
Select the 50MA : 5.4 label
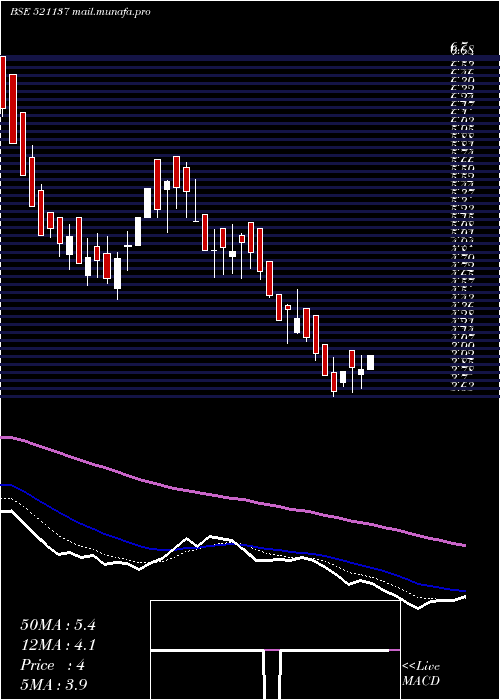[58, 625]
